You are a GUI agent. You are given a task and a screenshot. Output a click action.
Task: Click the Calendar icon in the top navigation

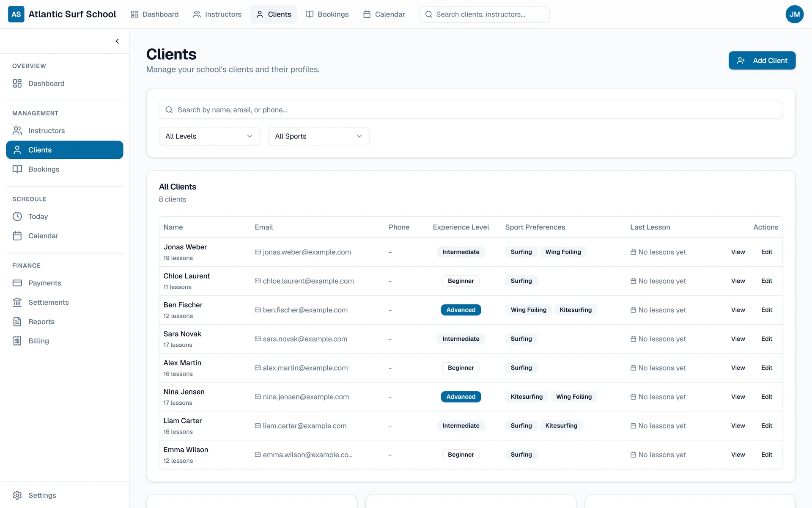tap(367, 14)
